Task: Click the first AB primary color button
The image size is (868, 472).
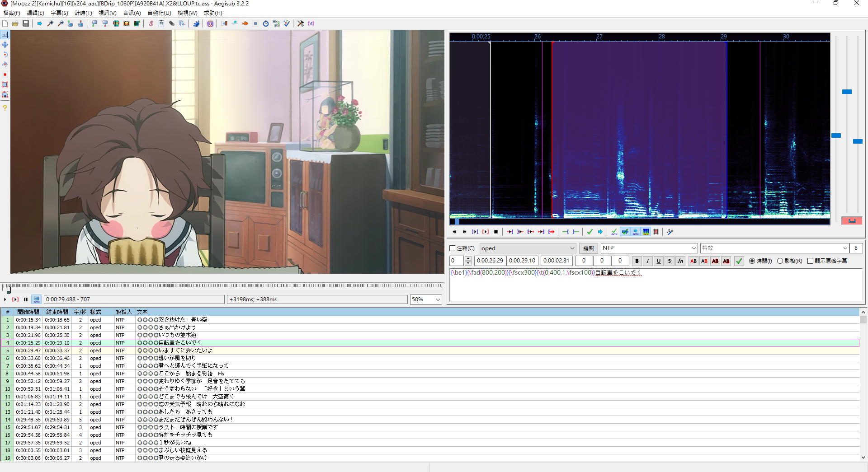Action: [x=693, y=261]
